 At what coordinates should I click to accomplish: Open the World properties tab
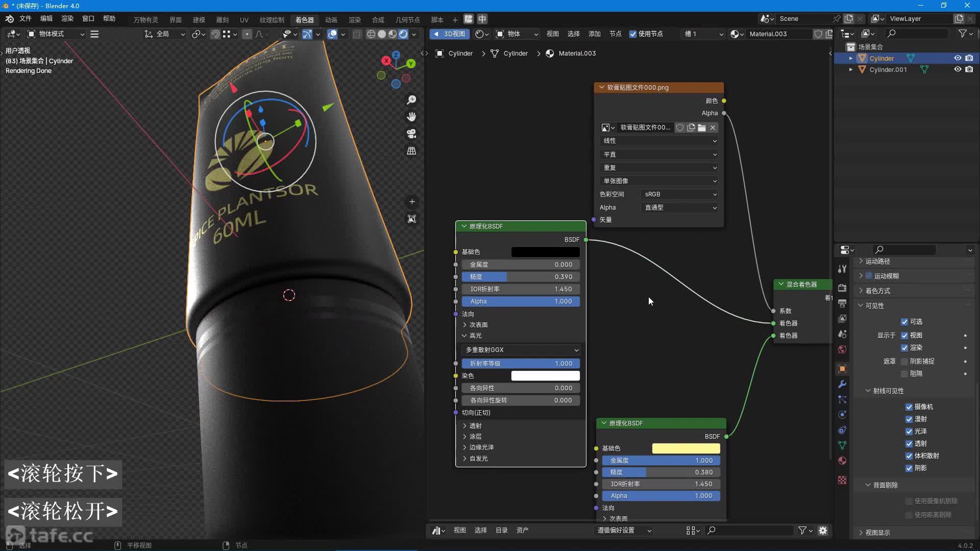point(842,349)
